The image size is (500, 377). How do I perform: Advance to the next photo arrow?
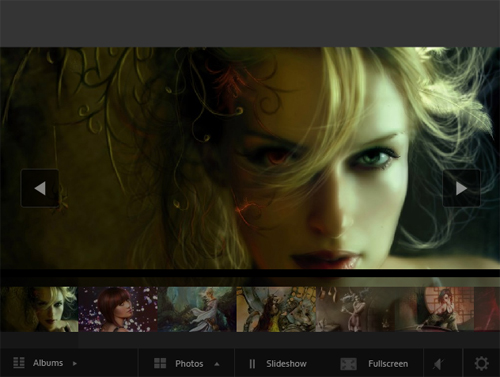tap(461, 188)
